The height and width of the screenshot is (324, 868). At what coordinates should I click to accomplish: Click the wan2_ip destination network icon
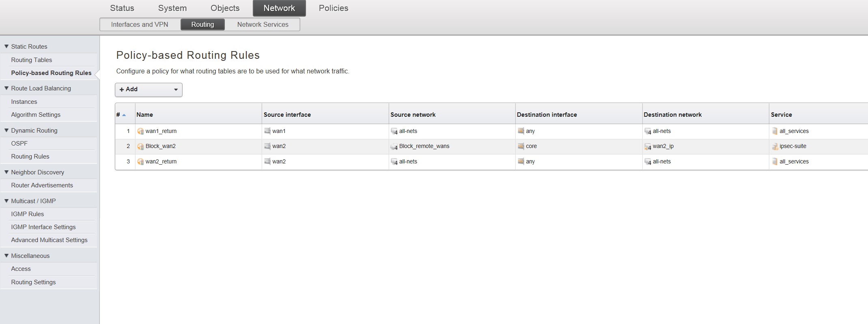tap(648, 146)
